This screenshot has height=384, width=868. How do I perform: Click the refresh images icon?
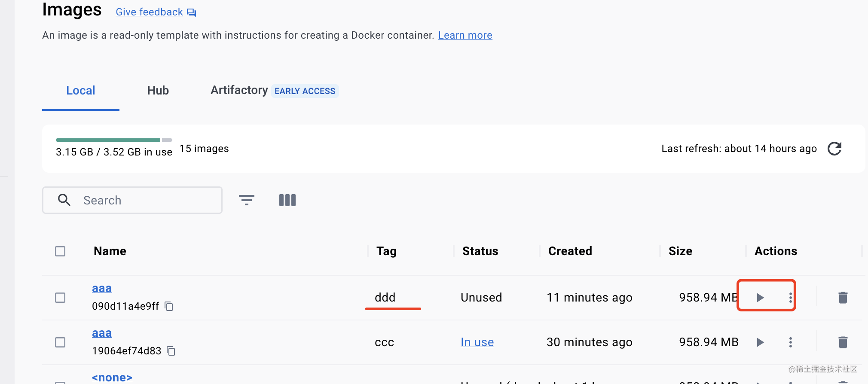point(834,149)
